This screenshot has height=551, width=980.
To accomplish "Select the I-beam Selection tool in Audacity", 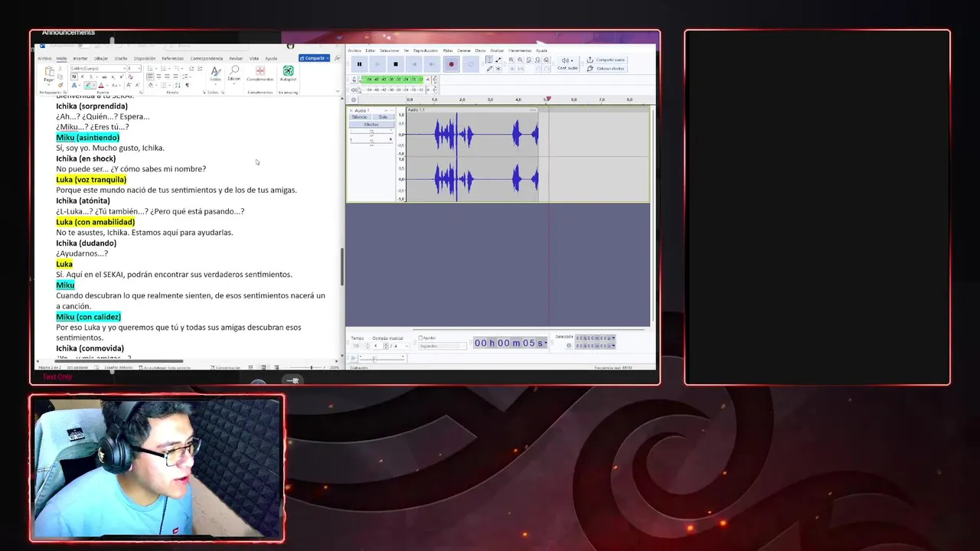I will (x=489, y=60).
